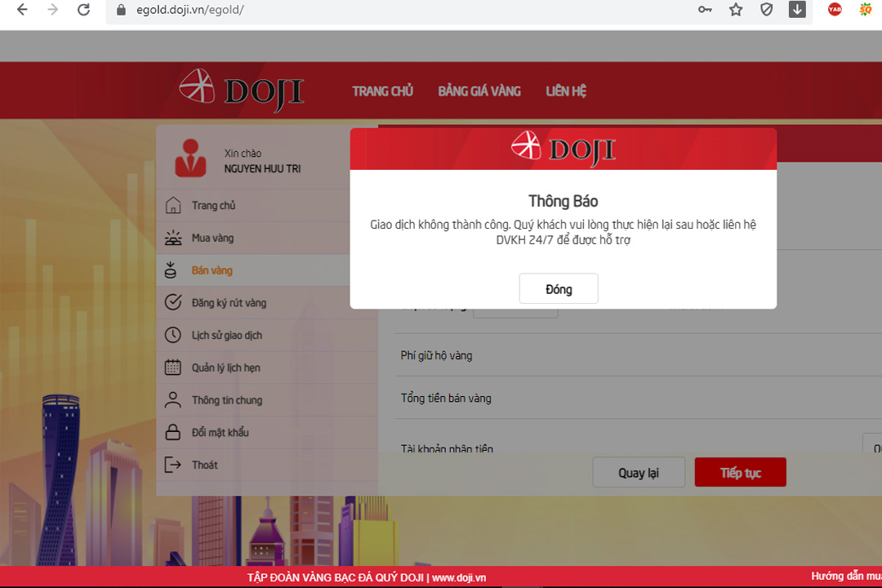Bookmark this page with the star icon
The width and height of the screenshot is (882, 588).
point(736,10)
